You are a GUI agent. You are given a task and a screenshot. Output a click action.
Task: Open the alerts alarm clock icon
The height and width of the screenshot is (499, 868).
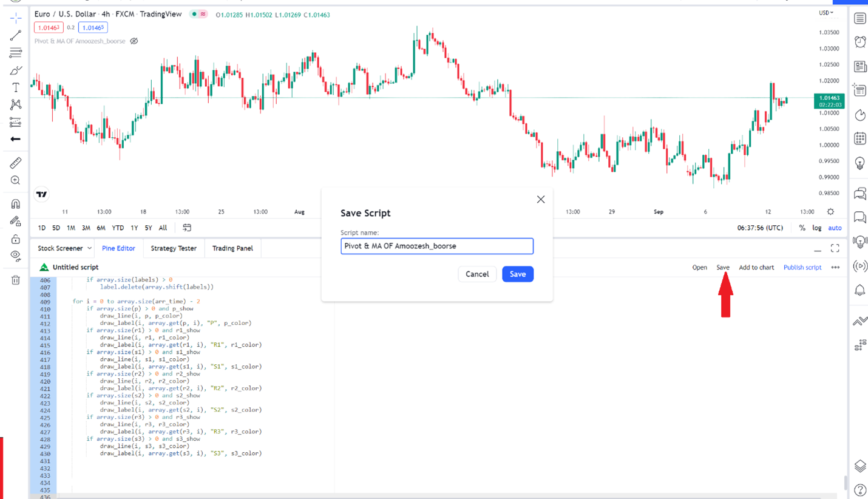(860, 42)
